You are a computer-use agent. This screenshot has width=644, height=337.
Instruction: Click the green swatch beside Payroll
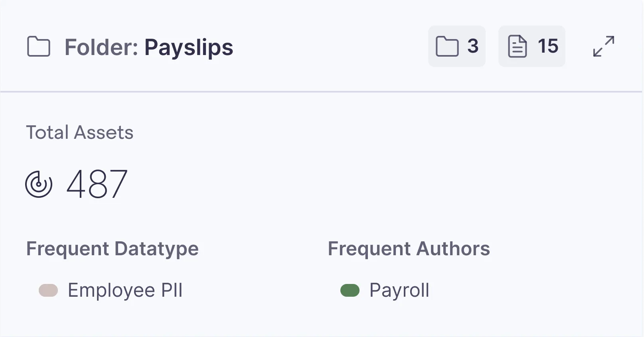[350, 290]
